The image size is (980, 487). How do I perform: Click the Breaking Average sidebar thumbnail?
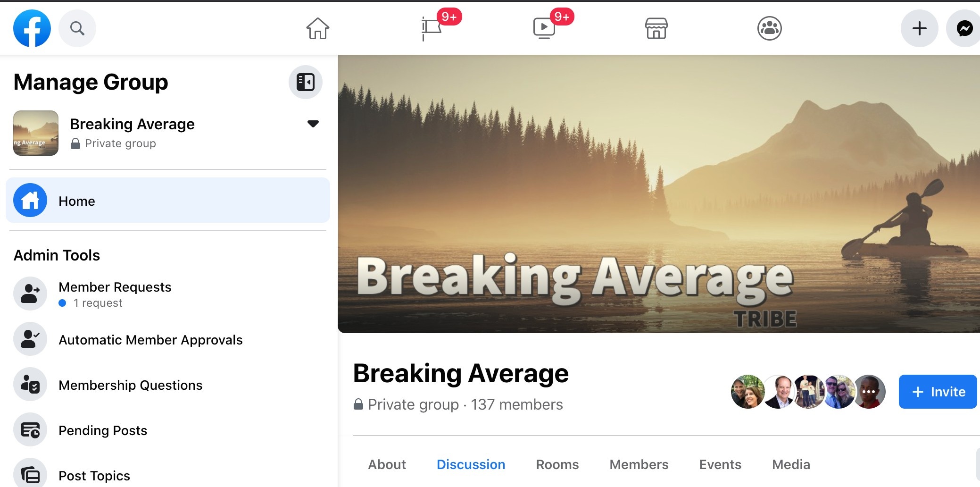pyautogui.click(x=36, y=133)
